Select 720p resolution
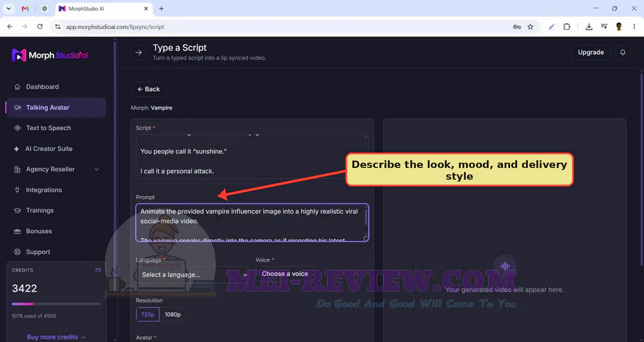Viewport: 644px width, 342px height. (148, 314)
